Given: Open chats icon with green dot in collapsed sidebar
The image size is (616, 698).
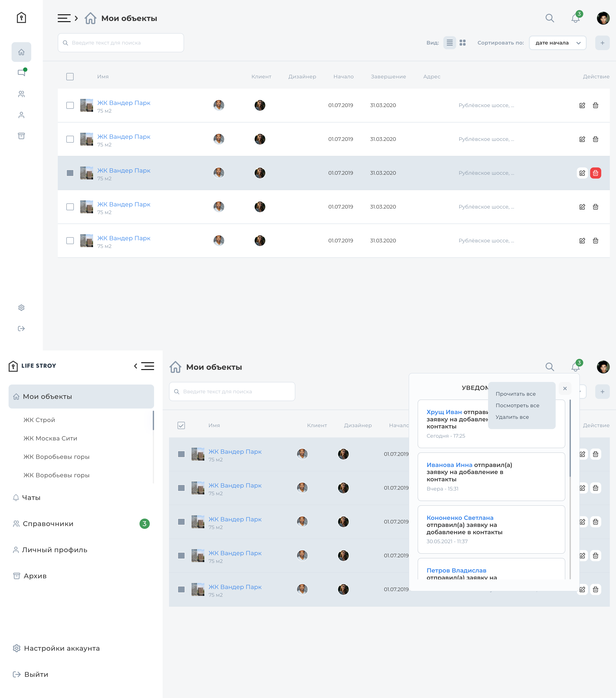Looking at the screenshot, I should click(21, 73).
